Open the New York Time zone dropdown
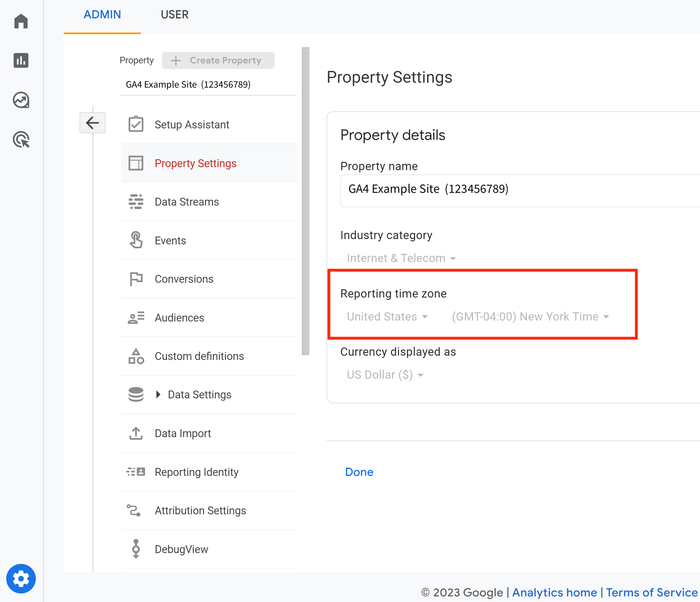 tap(530, 317)
